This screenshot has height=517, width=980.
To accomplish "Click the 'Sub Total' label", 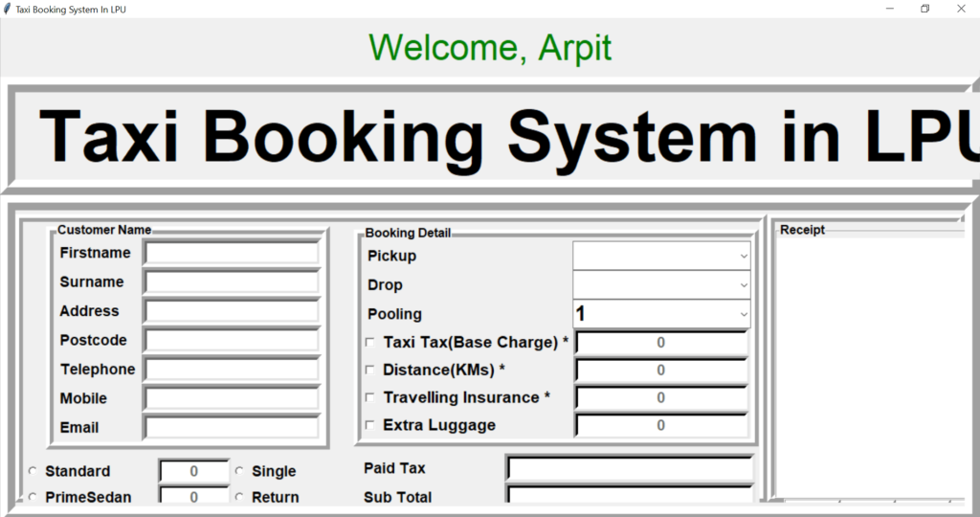I will 397,497.
